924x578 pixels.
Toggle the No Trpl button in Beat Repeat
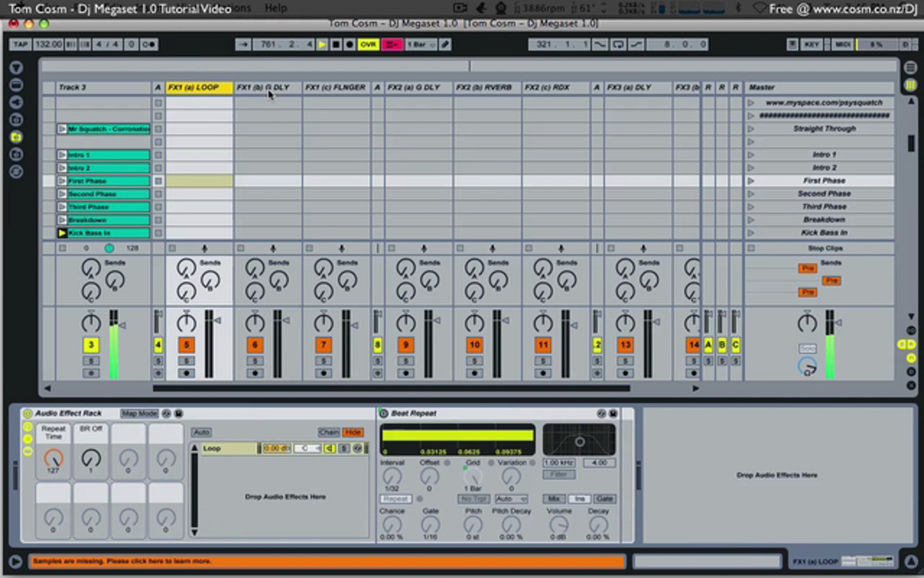point(474,499)
